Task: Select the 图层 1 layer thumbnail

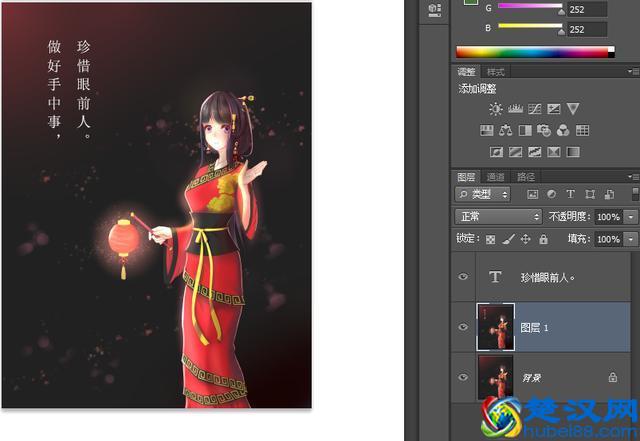Action: [x=496, y=327]
